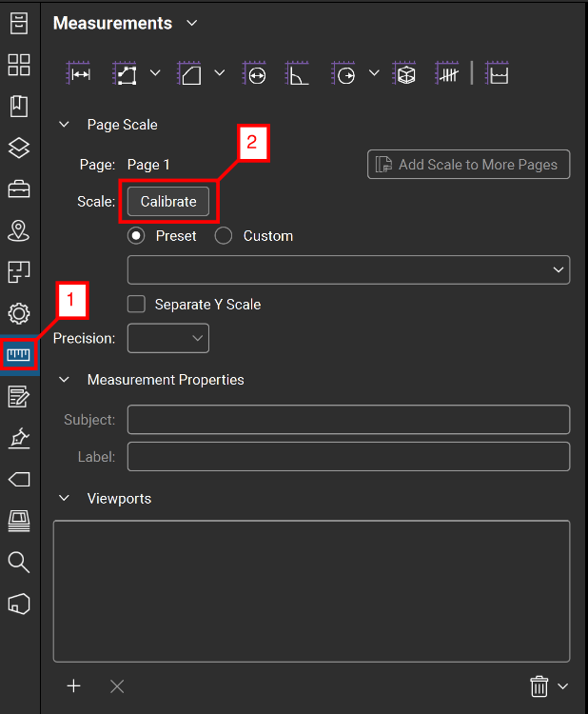Click inside the Viewports list box

tap(312, 591)
